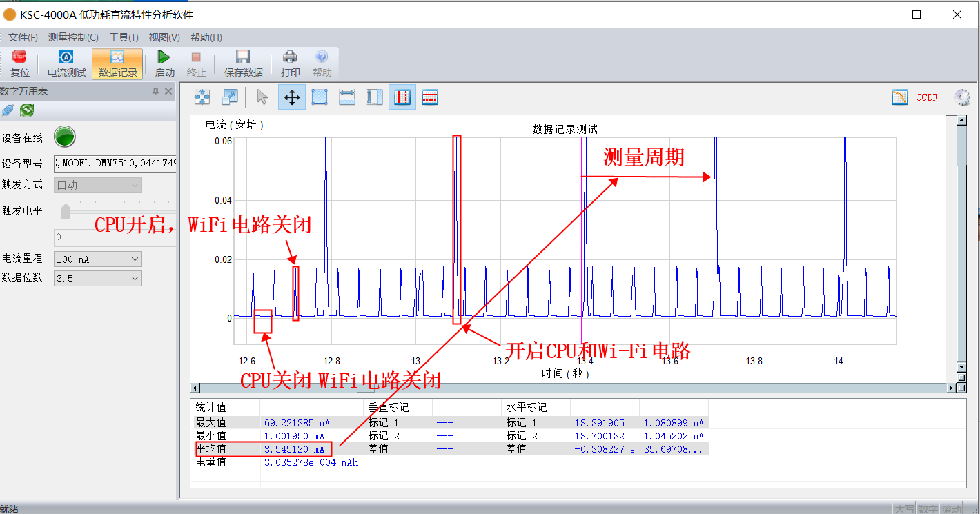Click the 设备型号 device model field
The image size is (980, 514).
[x=115, y=164]
